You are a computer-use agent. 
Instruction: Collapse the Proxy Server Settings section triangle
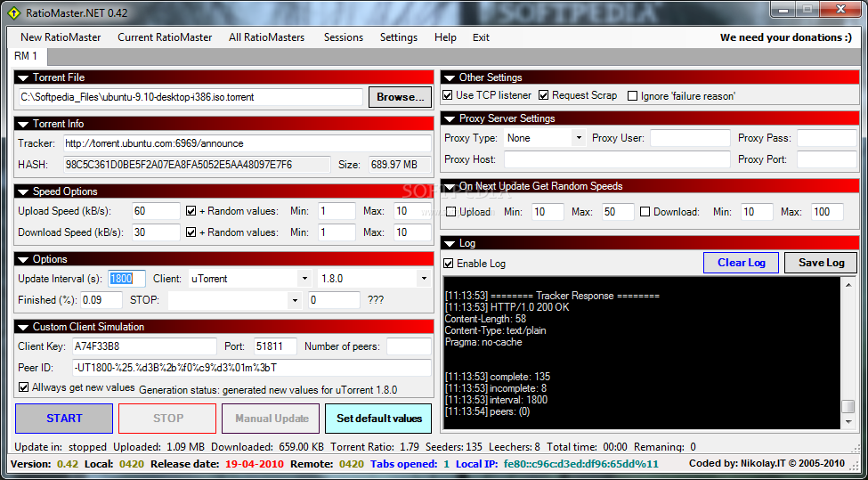pos(450,119)
